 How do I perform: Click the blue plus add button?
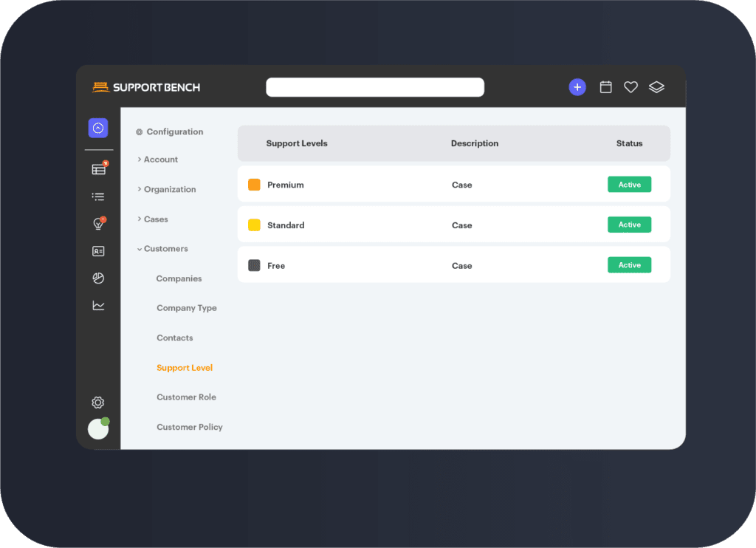[577, 87]
